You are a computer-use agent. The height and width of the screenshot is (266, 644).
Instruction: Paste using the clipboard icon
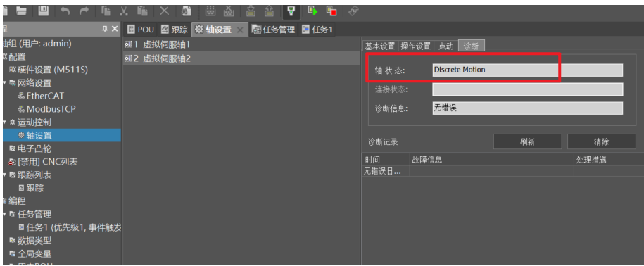pyautogui.click(x=142, y=11)
